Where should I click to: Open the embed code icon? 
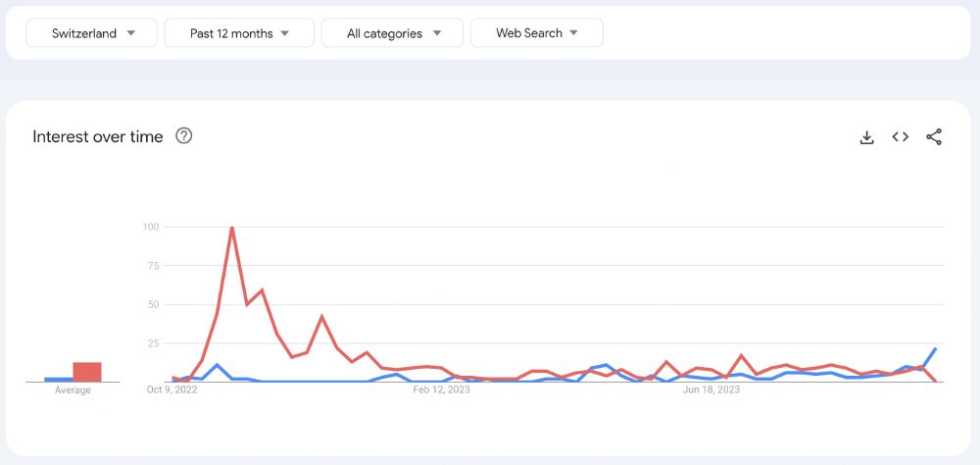click(901, 137)
